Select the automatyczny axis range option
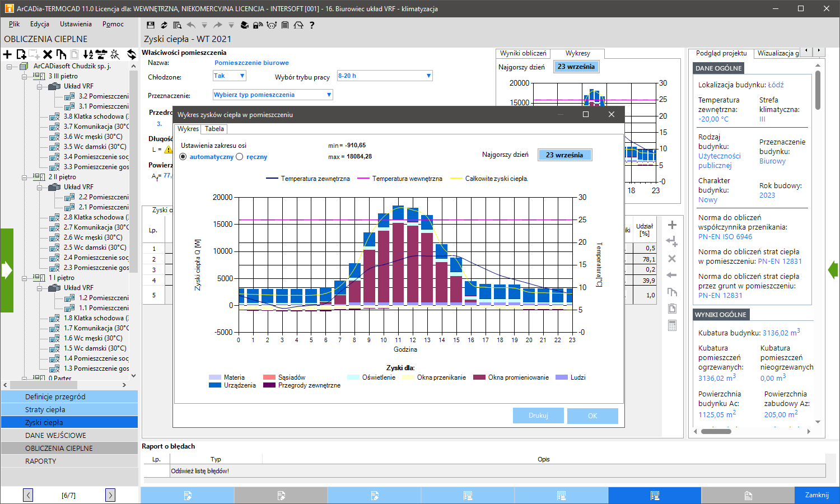 183,157
